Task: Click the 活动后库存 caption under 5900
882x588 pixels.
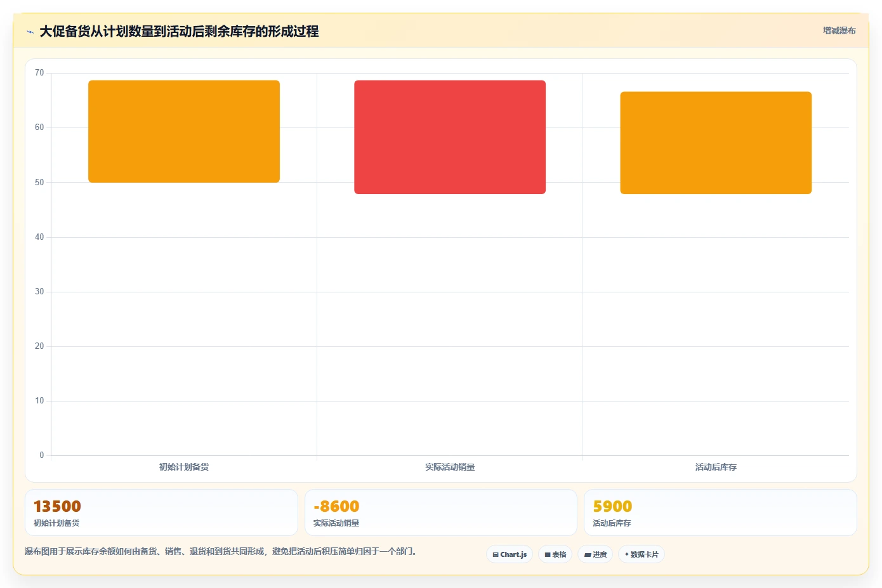Action: click(612, 523)
